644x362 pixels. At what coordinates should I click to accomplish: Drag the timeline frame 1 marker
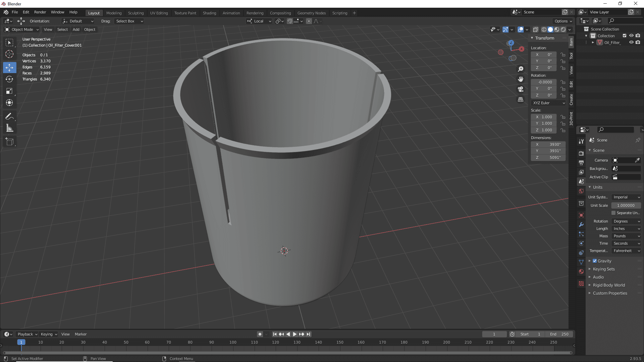click(21, 343)
